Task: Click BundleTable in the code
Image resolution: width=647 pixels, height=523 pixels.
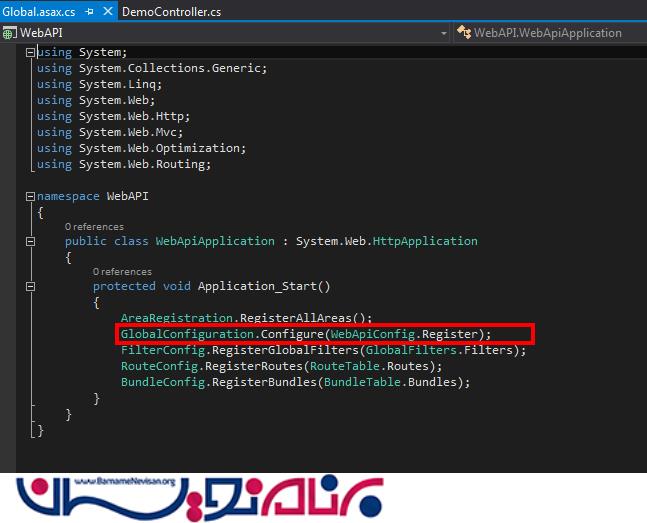Action: pos(362,382)
